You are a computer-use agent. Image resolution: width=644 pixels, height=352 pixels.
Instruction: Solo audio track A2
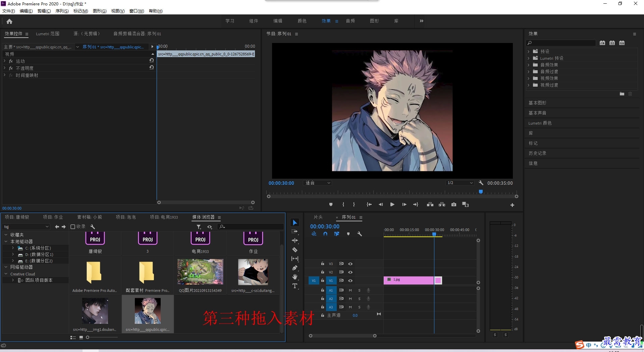click(359, 299)
